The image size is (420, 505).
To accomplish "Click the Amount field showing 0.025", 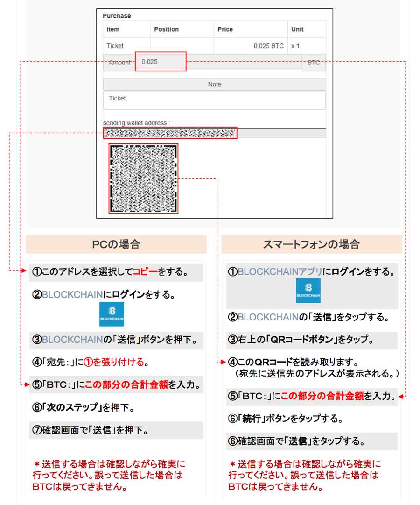I will [161, 62].
